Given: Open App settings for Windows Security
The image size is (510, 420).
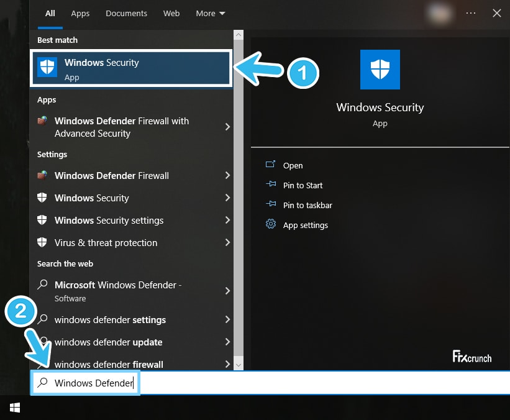Looking at the screenshot, I should pyautogui.click(x=306, y=226).
